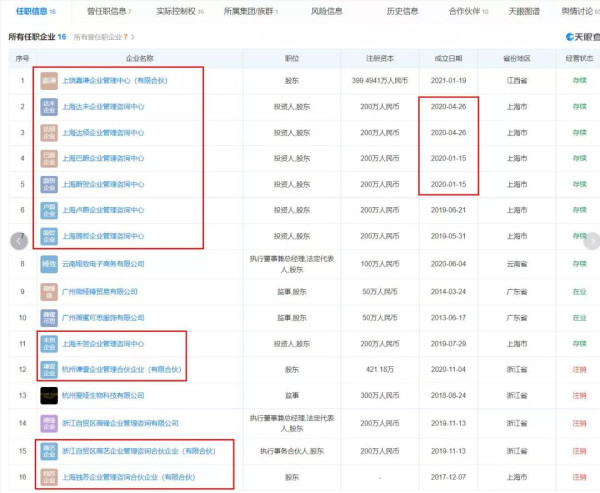Click date cell 2017-12-07
600x493 pixels.
[x=448, y=477]
